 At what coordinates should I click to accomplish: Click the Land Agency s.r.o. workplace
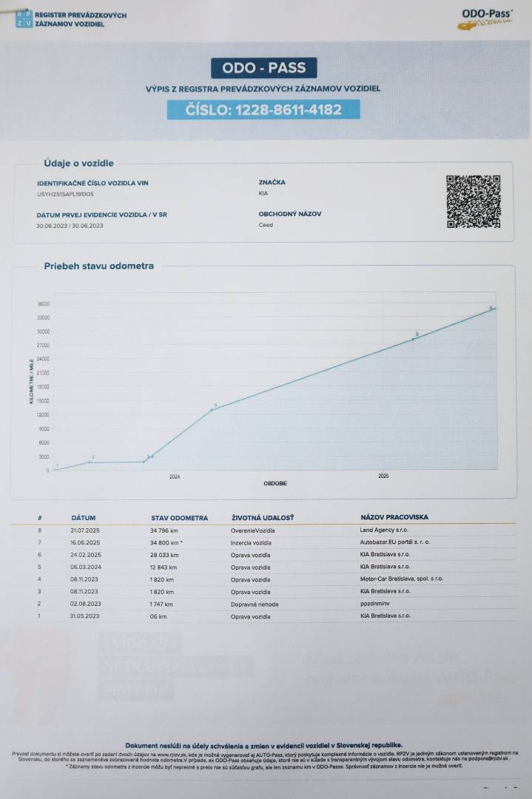coord(384,530)
